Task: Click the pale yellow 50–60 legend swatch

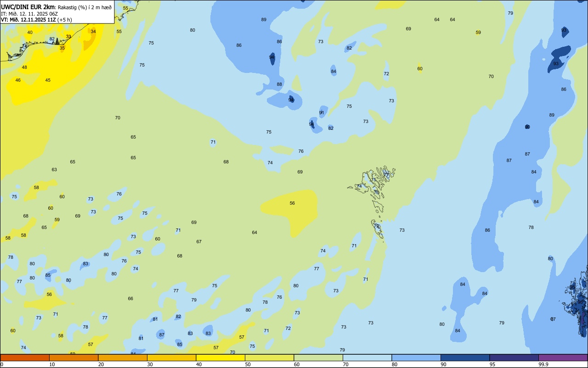Action: (x=269, y=357)
